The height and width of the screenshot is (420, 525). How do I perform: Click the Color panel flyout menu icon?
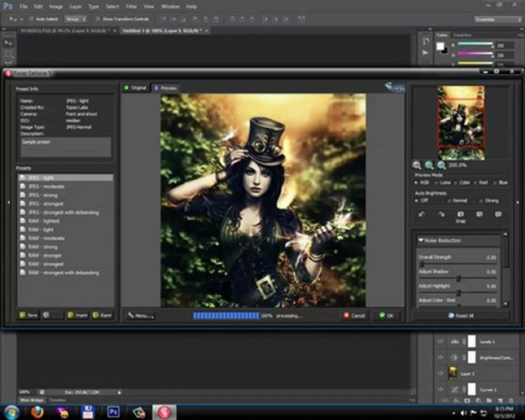point(520,35)
